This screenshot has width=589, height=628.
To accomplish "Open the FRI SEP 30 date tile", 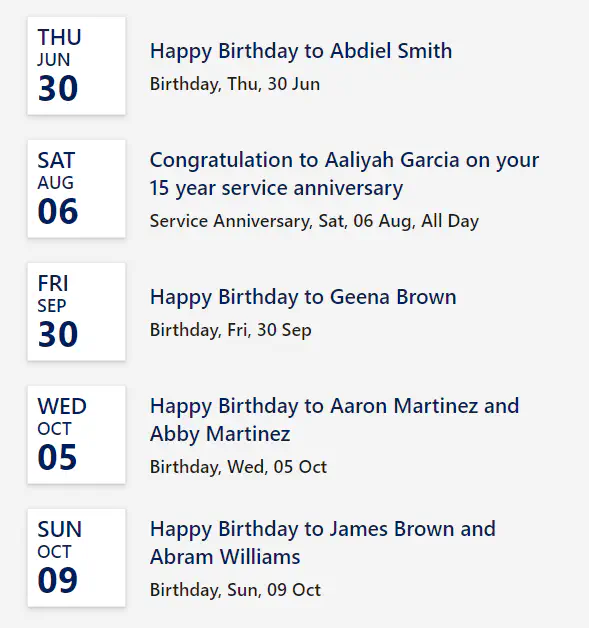I will (x=76, y=312).
